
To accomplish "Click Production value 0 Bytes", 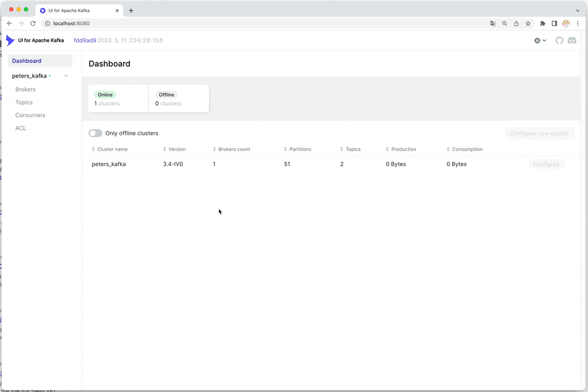I will click(x=396, y=164).
